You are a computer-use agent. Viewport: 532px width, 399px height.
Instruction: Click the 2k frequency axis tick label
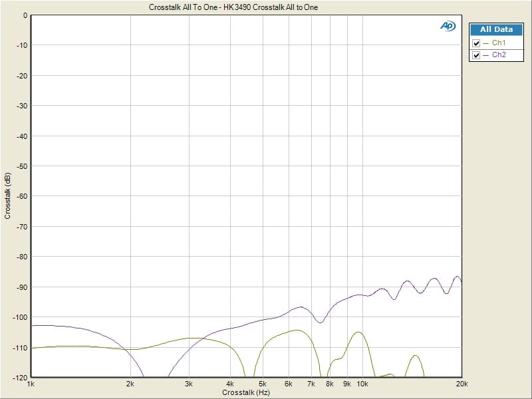[130, 384]
